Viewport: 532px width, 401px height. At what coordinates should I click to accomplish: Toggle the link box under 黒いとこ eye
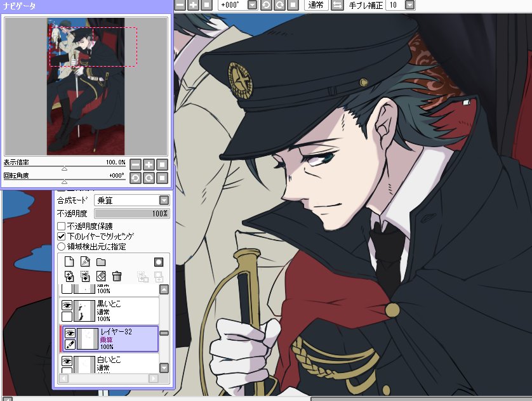(67, 317)
